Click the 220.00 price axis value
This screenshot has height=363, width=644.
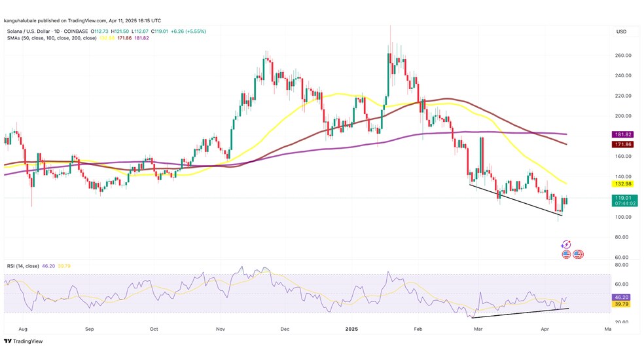click(x=623, y=96)
